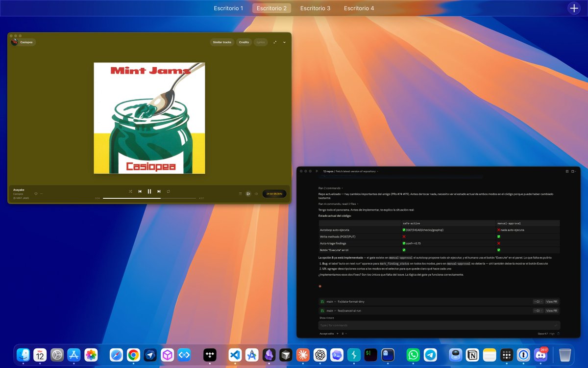Launch Google Chrome from the Dock
The image size is (588, 368).
coord(133,355)
